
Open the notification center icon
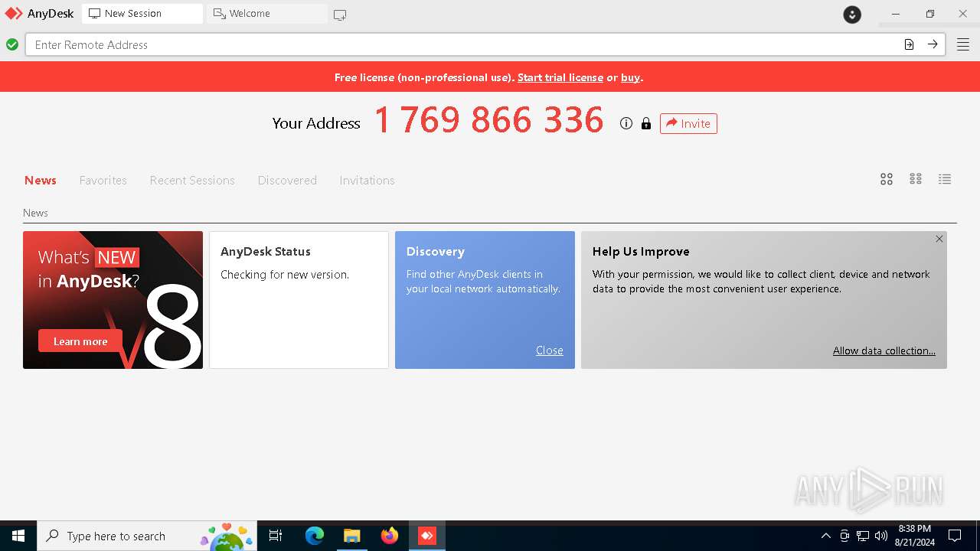point(955,536)
